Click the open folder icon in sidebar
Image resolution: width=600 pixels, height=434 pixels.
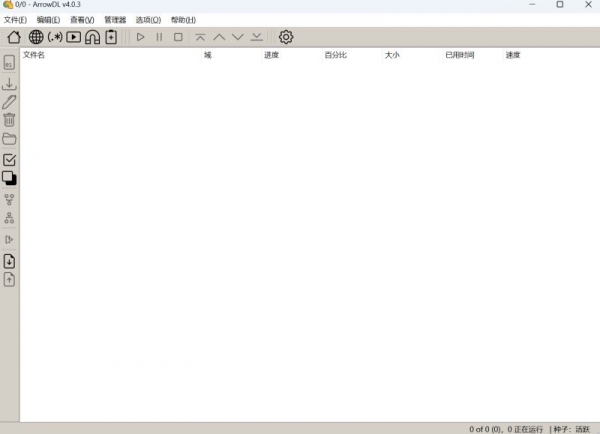coord(9,139)
